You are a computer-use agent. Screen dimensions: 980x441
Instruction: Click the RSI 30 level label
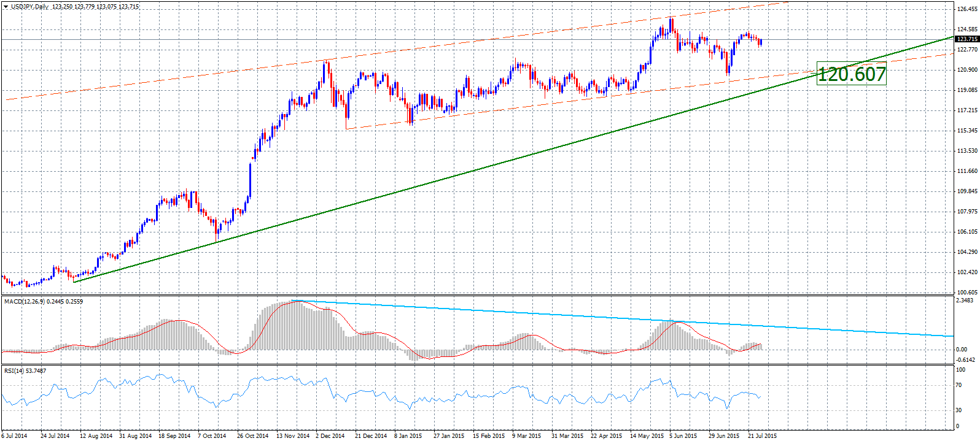coord(960,410)
